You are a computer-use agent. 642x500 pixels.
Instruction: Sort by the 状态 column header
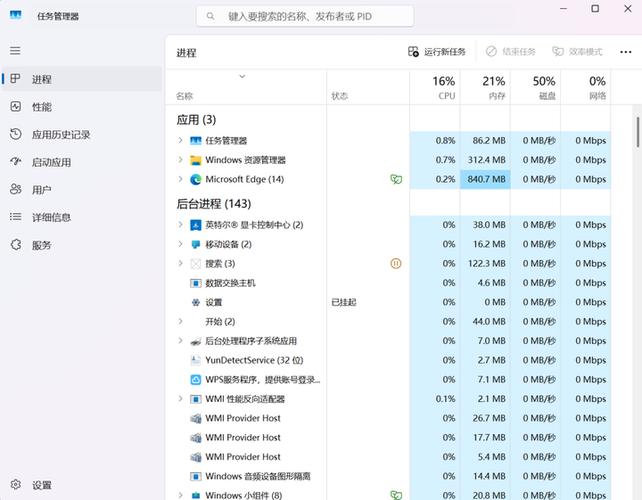click(x=368, y=87)
